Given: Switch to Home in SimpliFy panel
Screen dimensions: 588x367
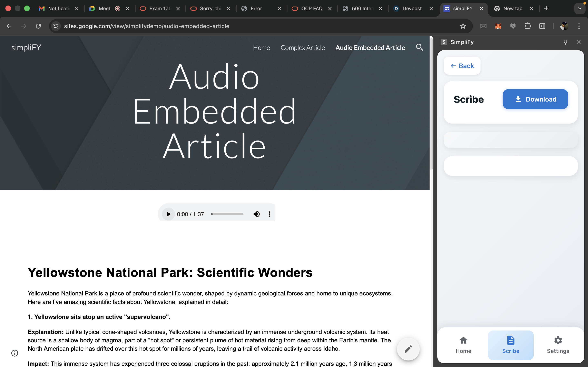Looking at the screenshot, I should (463, 345).
